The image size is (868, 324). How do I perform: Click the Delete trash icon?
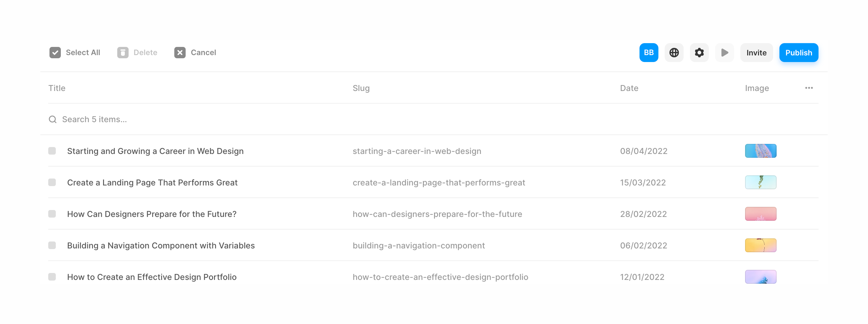point(123,53)
